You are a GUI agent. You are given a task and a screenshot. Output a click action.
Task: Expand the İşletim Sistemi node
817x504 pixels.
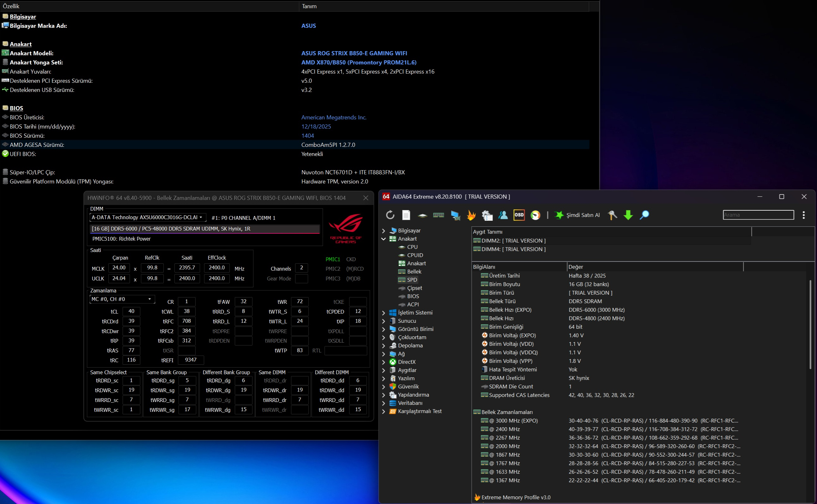point(384,313)
